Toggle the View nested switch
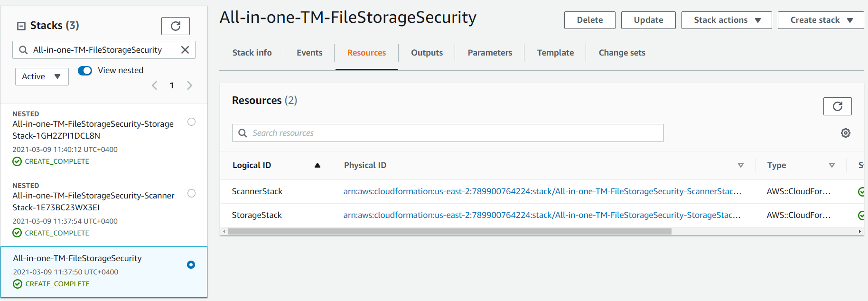 [85, 71]
